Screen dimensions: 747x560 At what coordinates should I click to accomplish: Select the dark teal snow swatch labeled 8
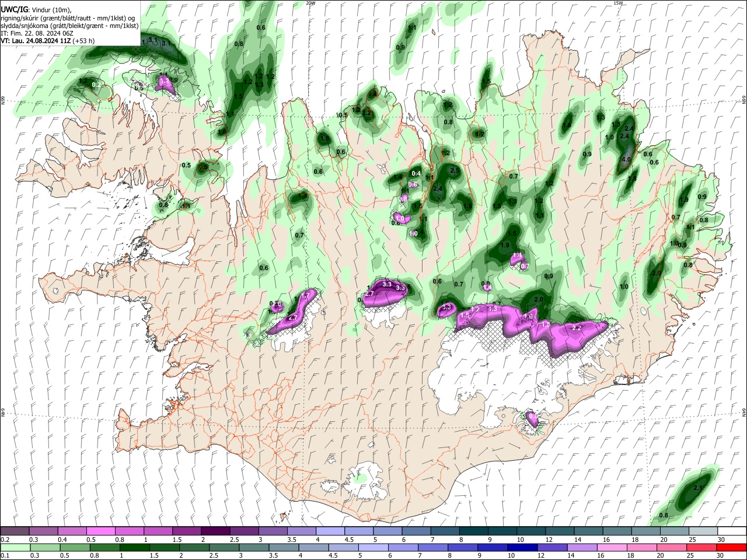pos(473,531)
